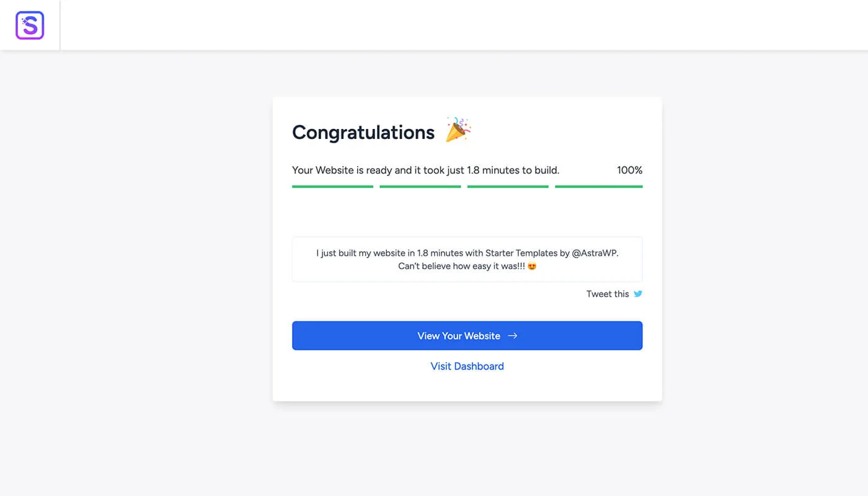The image size is (868, 496).
Task: Click the 'Your Website is ready' status text
Action: click(425, 170)
